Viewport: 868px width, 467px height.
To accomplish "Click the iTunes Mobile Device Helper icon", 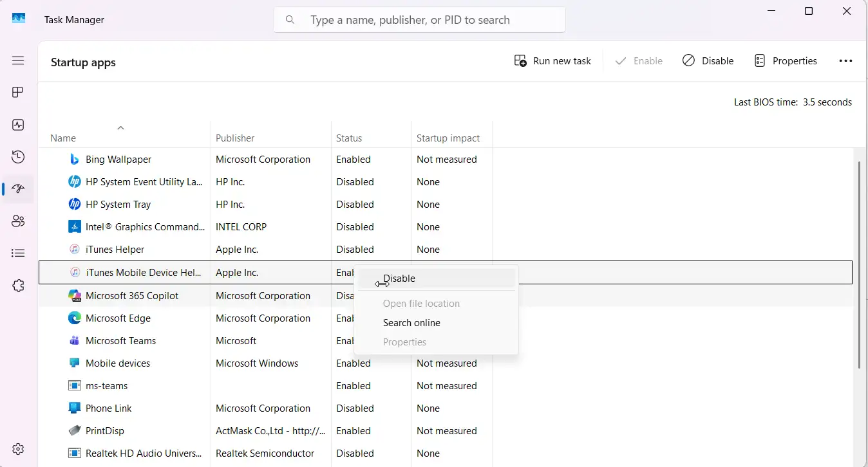I will pyautogui.click(x=75, y=272).
